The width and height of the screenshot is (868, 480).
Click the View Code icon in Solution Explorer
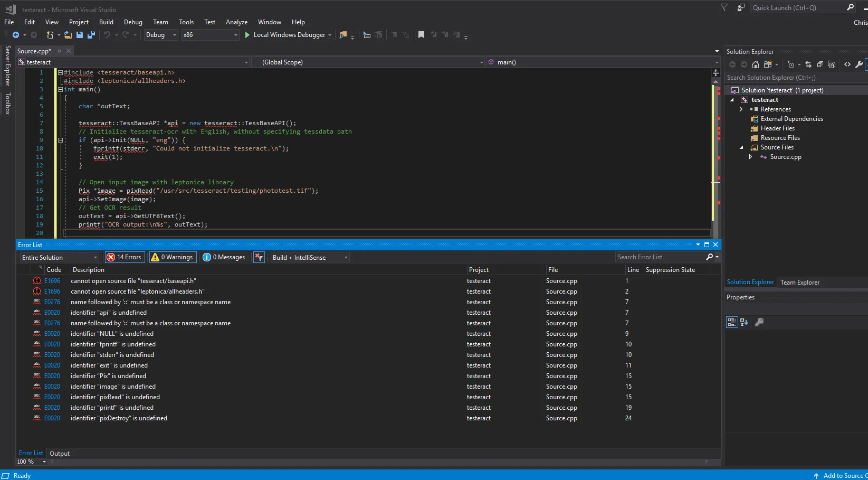pos(847,64)
